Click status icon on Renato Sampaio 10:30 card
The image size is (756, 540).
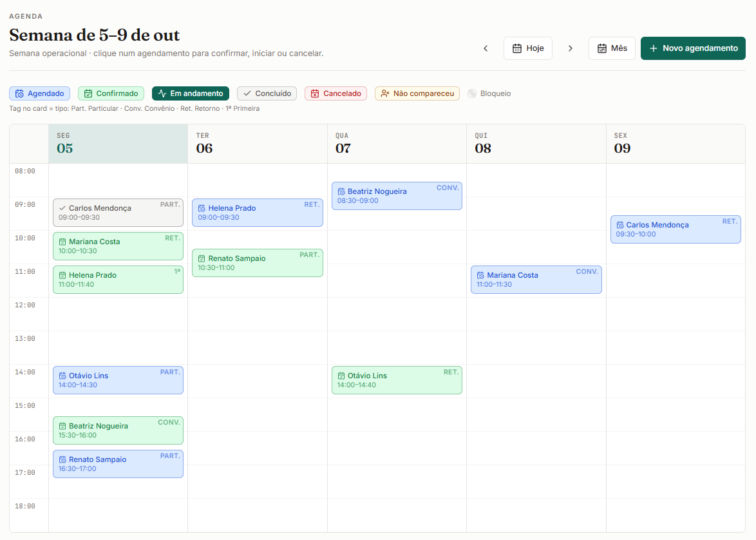coord(202,258)
